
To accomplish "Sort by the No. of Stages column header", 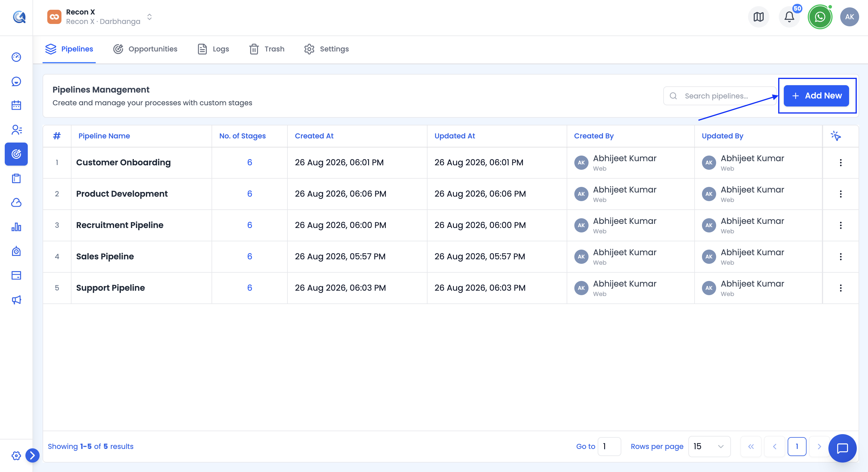I will tap(243, 136).
